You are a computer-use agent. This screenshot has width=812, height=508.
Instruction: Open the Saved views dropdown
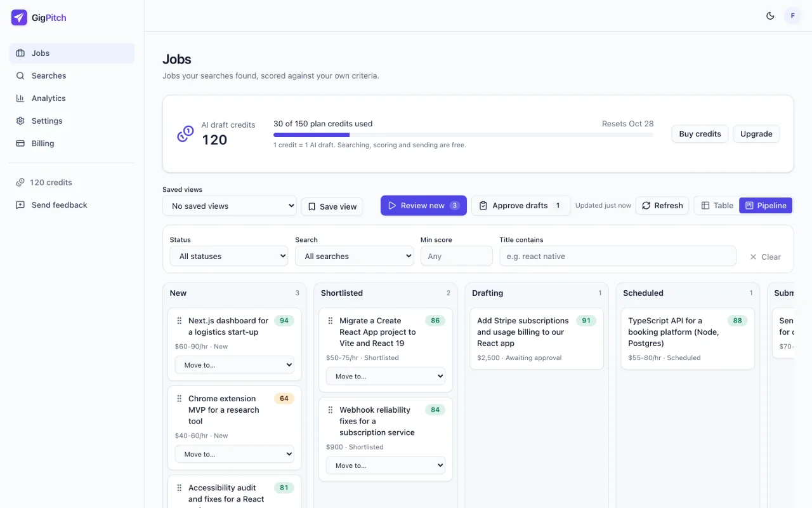pos(230,206)
